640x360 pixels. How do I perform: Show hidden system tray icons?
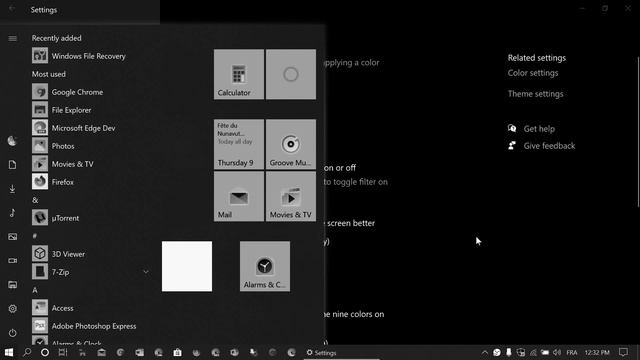pos(484,352)
